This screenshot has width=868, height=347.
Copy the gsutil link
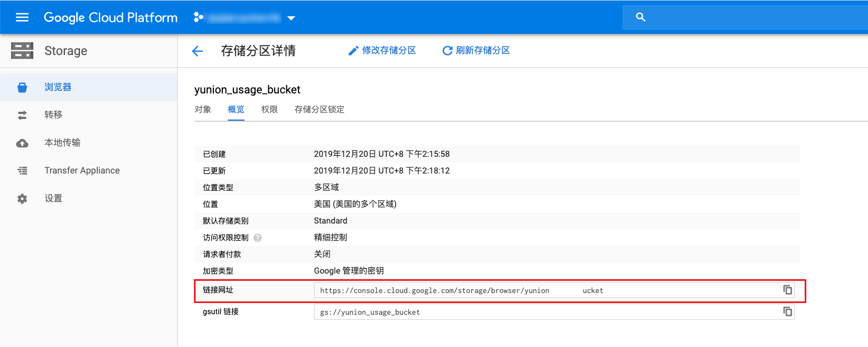click(787, 311)
